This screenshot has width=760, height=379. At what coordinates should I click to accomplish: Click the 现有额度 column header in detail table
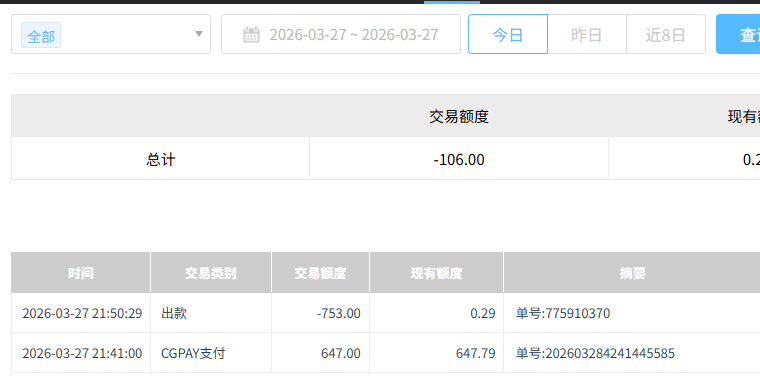pos(436,273)
